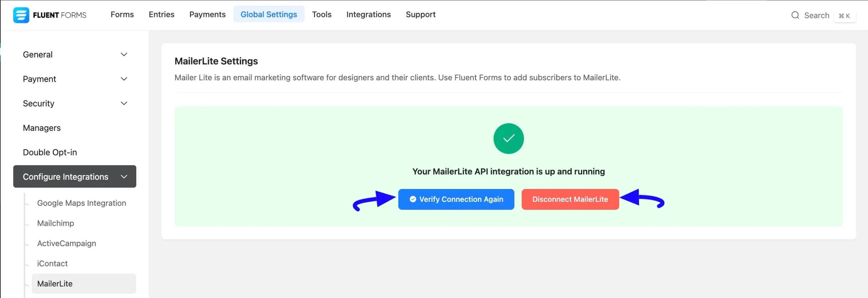Expand the Payment settings chevron
The image size is (868, 298).
124,79
